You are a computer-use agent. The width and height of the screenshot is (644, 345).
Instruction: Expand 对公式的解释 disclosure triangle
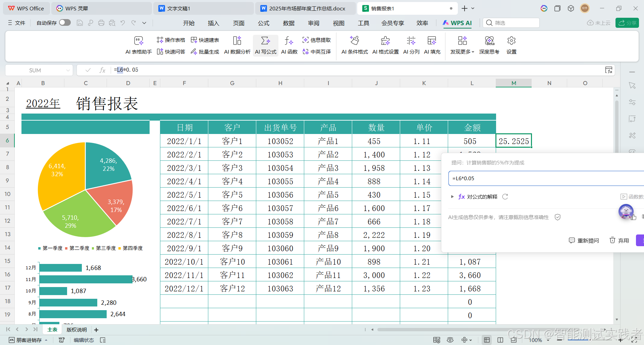[x=452, y=197]
